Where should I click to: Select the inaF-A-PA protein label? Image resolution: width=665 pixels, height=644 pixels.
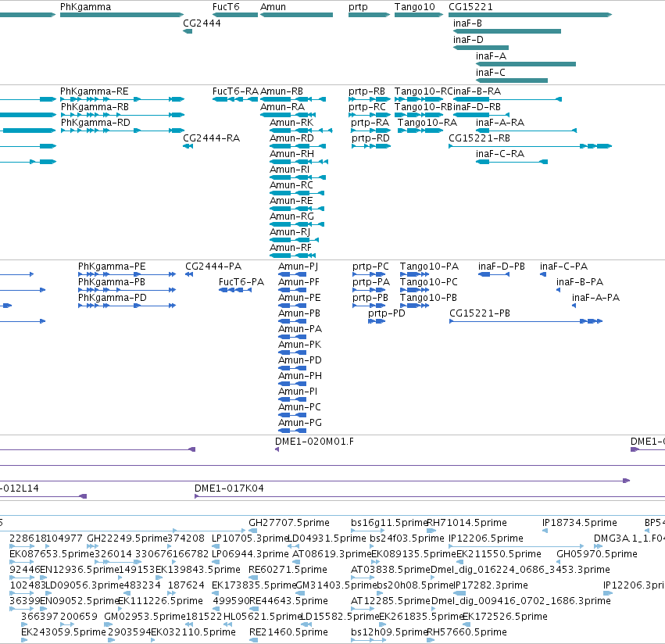[596, 298]
